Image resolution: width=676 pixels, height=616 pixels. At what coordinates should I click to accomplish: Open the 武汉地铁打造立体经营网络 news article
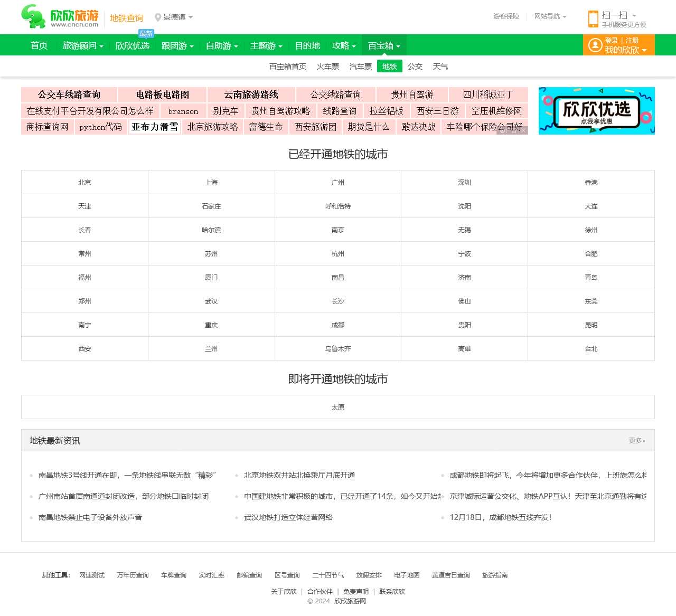pos(288,517)
